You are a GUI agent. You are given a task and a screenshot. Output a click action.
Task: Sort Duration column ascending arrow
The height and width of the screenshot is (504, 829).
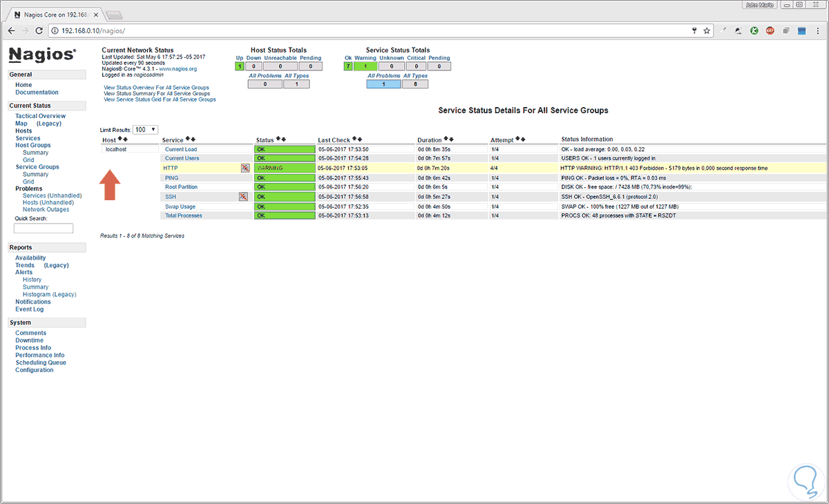click(446, 139)
